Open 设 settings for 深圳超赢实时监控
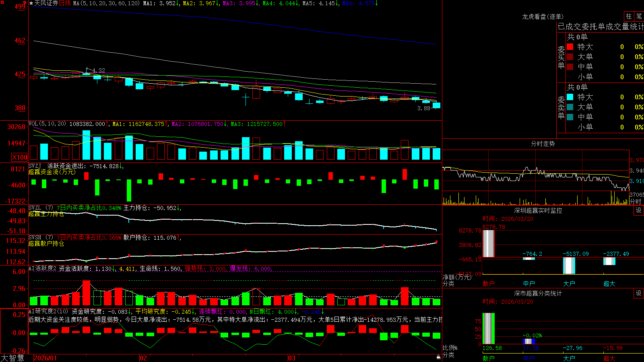 point(638,210)
